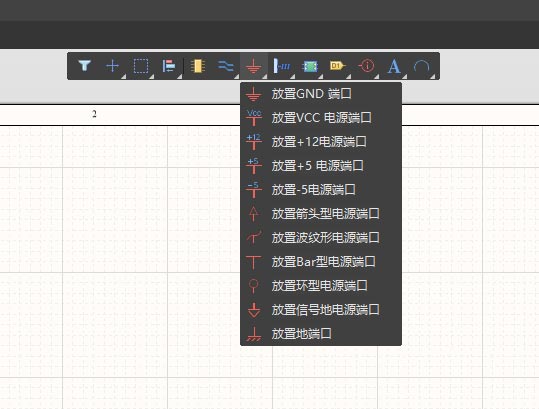Click the sheet column label 2
Viewport: 539px width, 409px height.
(94, 114)
